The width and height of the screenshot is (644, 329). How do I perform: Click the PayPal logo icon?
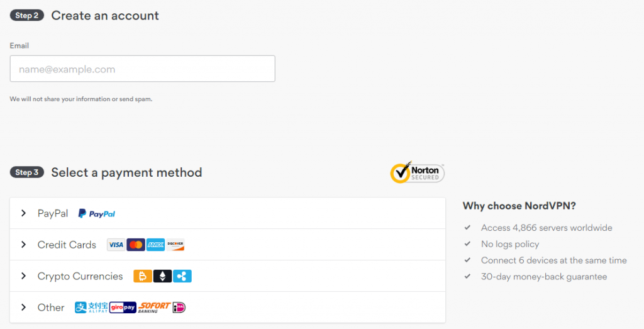point(97,214)
